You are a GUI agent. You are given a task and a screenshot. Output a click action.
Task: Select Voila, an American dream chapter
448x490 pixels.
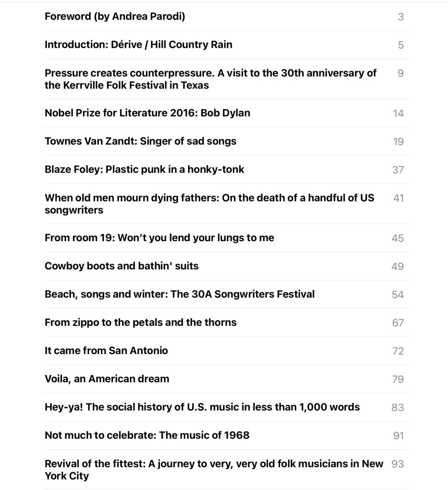click(107, 379)
